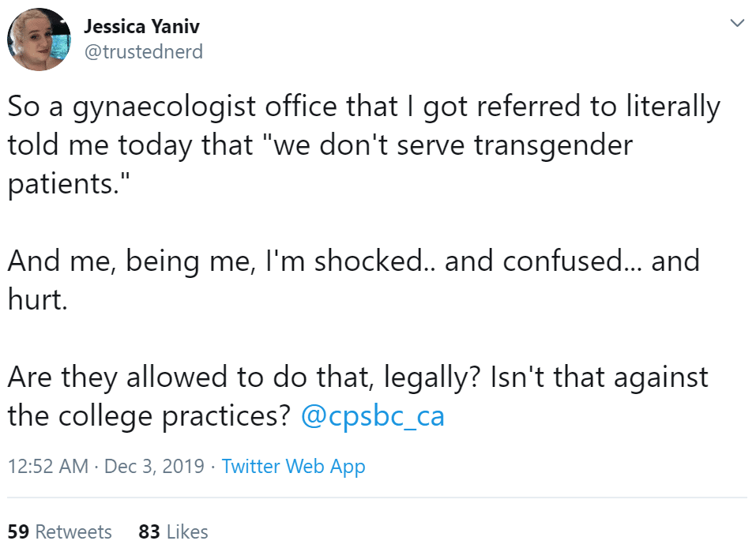756x552 pixels.
Task: Open the Twitter Web App source link
Action: click(x=293, y=467)
